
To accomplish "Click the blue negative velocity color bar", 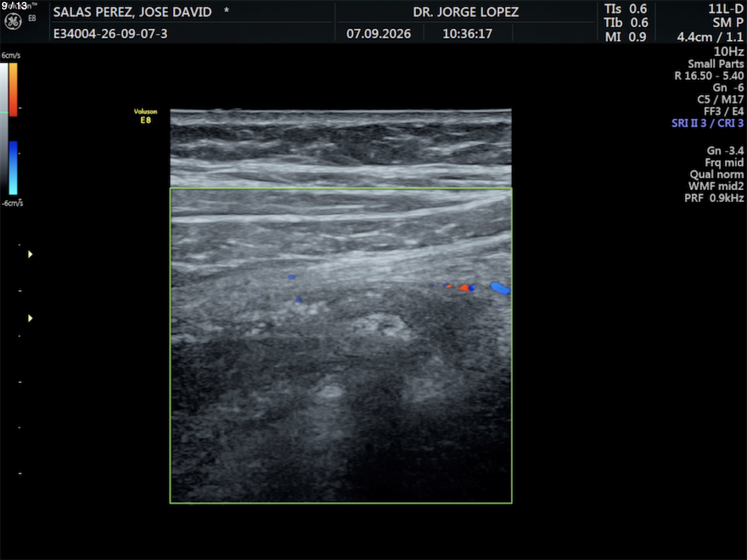I will click(x=13, y=168).
